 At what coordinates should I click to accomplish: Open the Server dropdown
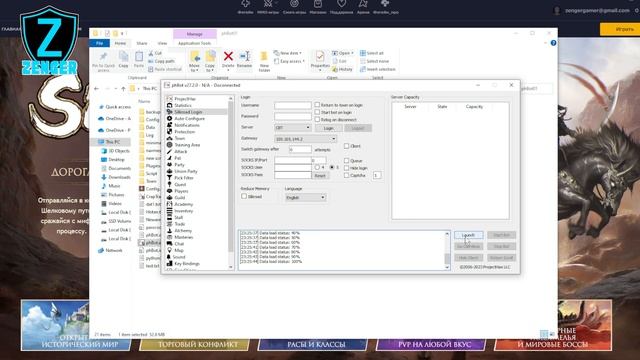click(x=293, y=128)
